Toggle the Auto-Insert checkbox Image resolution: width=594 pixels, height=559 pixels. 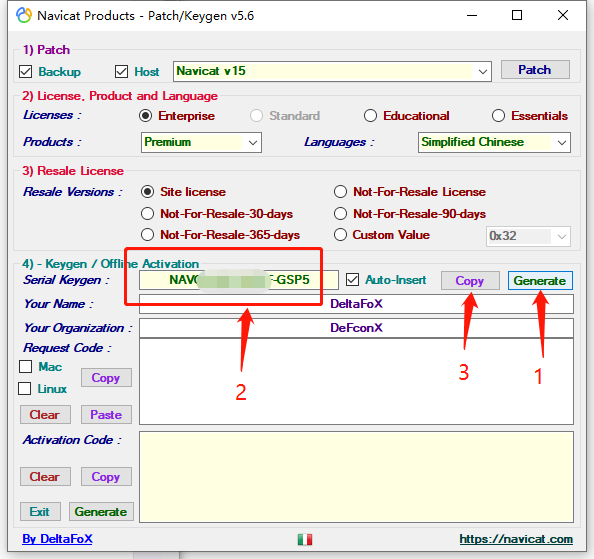pyautogui.click(x=352, y=280)
